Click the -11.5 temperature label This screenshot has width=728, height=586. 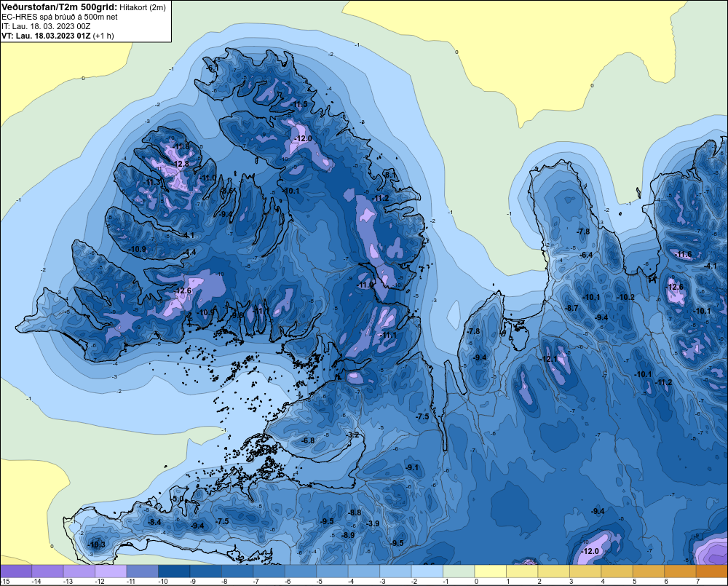tap(299, 105)
